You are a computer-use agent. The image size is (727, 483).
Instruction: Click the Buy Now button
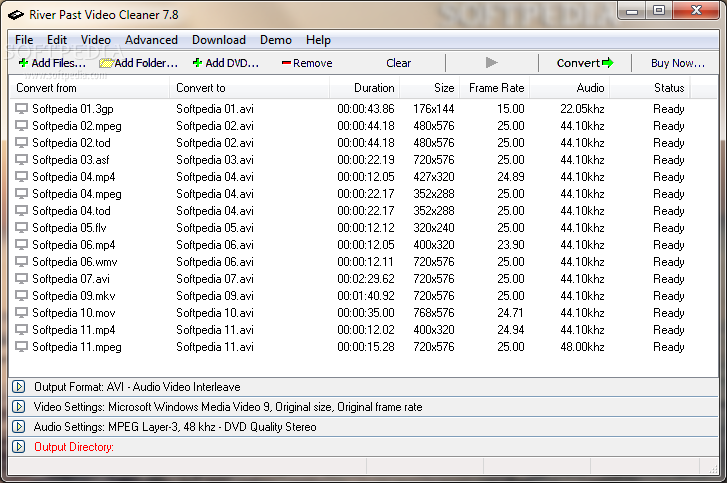tap(677, 63)
